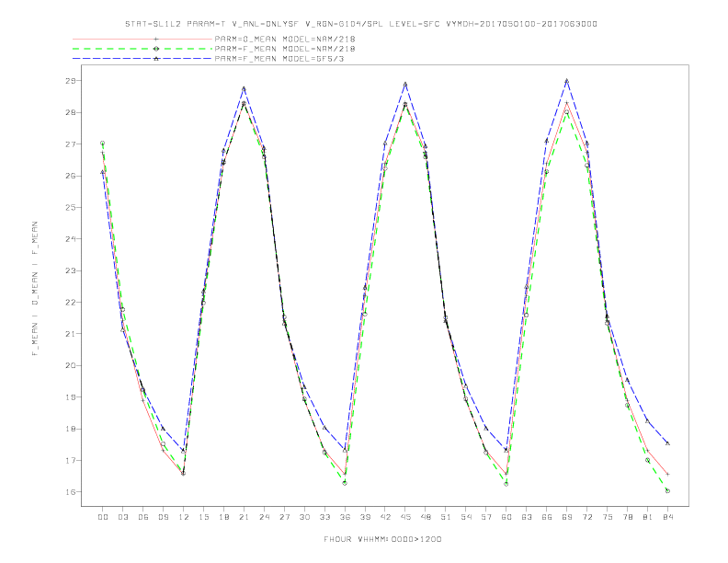
Task: Click x-axis tick label 66
Action: (x=547, y=517)
